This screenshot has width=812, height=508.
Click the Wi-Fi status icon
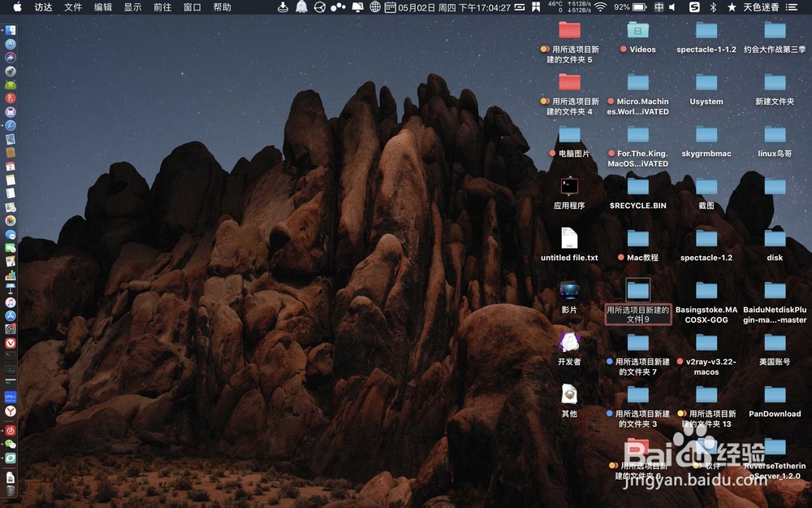[x=600, y=7]
